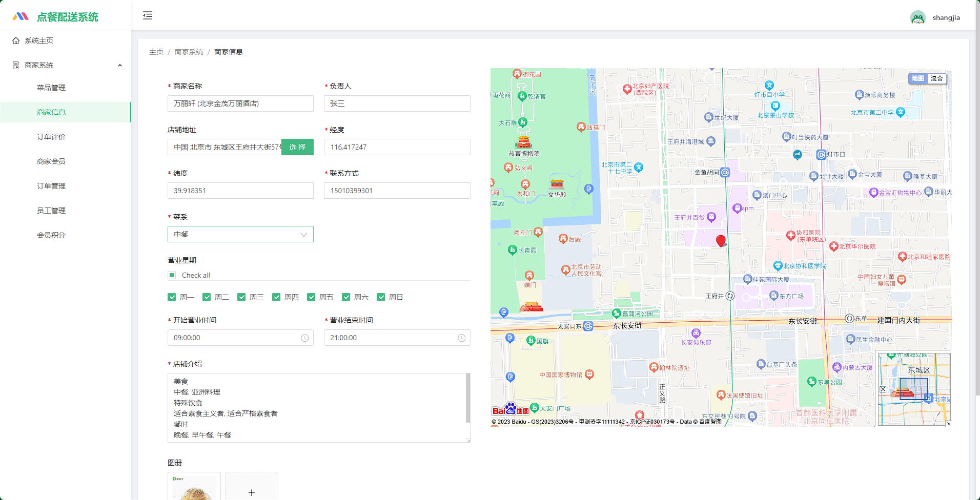The height and width of the screenshot is (500, 980).
Task: Uncheck the 周日 checkbox
Action: pyautogui.click(x=381, y=297)
